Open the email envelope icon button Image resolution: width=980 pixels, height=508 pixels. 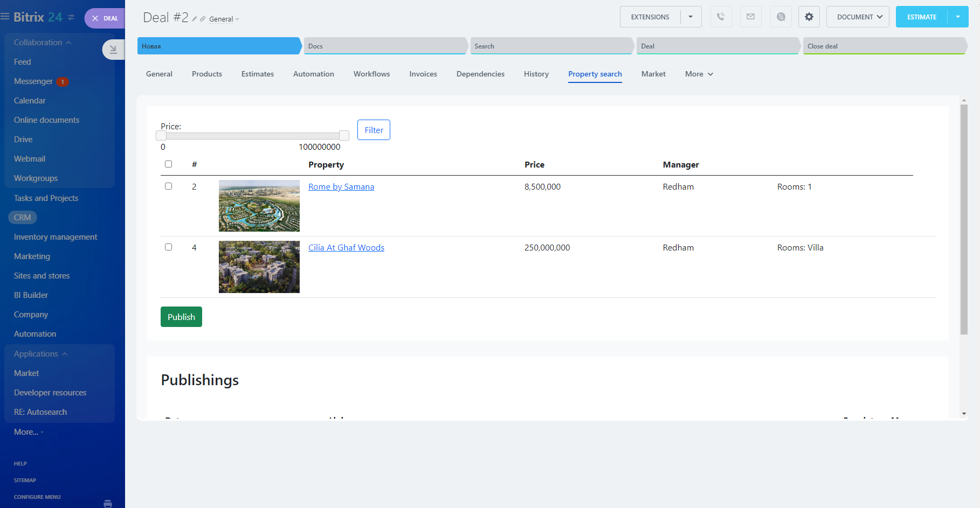point(750,17)
